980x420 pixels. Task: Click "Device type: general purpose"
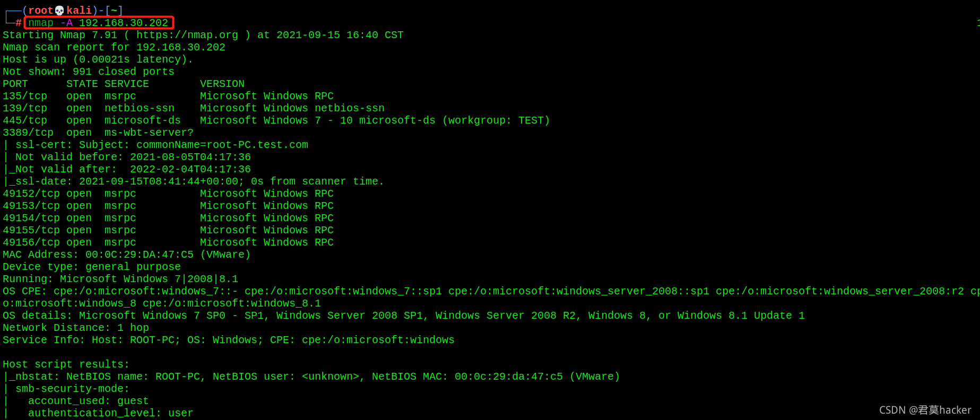(x=92, y=267)
